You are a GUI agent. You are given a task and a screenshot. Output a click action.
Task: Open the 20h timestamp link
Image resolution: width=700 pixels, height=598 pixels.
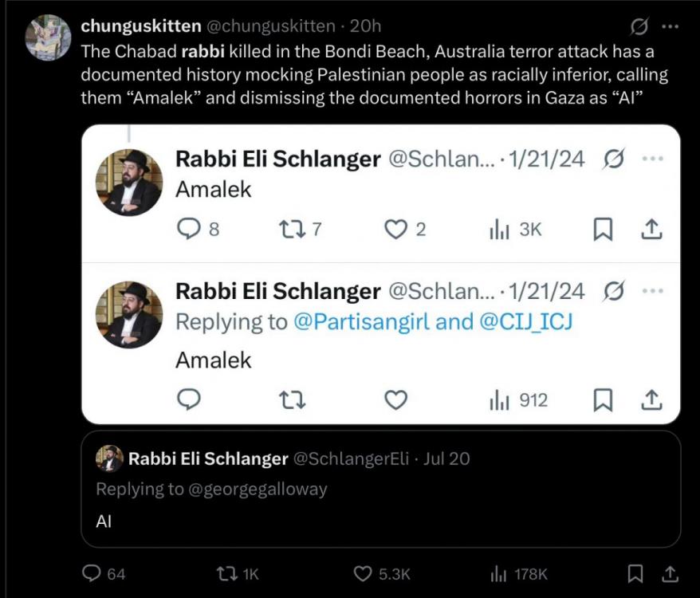coord(366,26)
